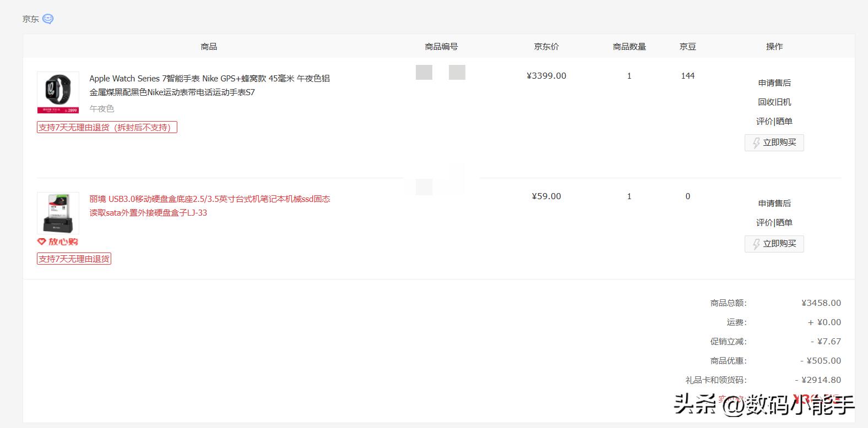Click 立即购买 button for the hard drive dock

coord(774,244)
